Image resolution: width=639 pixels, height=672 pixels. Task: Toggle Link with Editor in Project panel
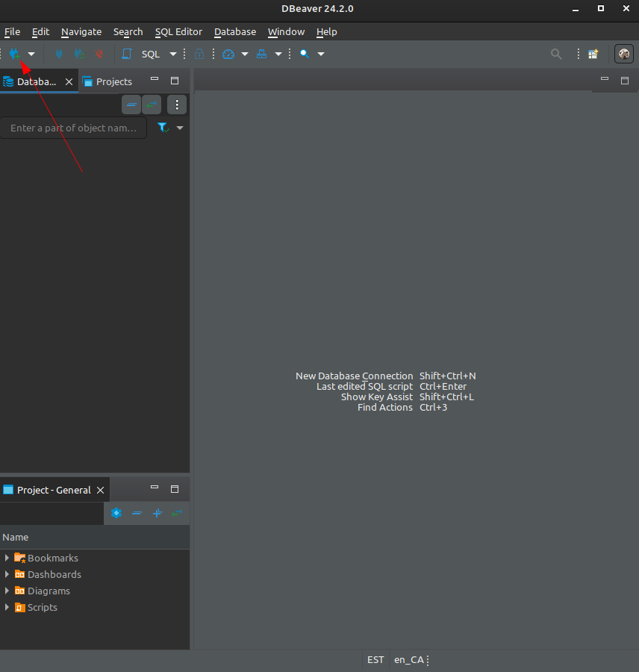177,513
